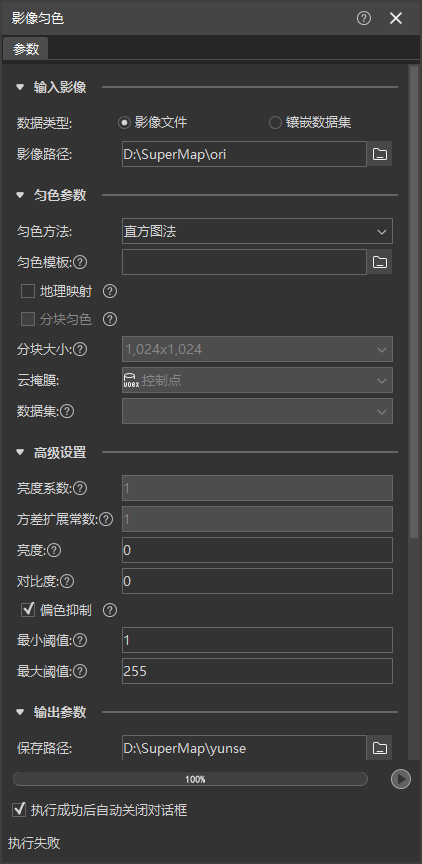Viewport: 422px width, 864px height.
Task: Browse folder for 匀色模板
Action: 380,262
